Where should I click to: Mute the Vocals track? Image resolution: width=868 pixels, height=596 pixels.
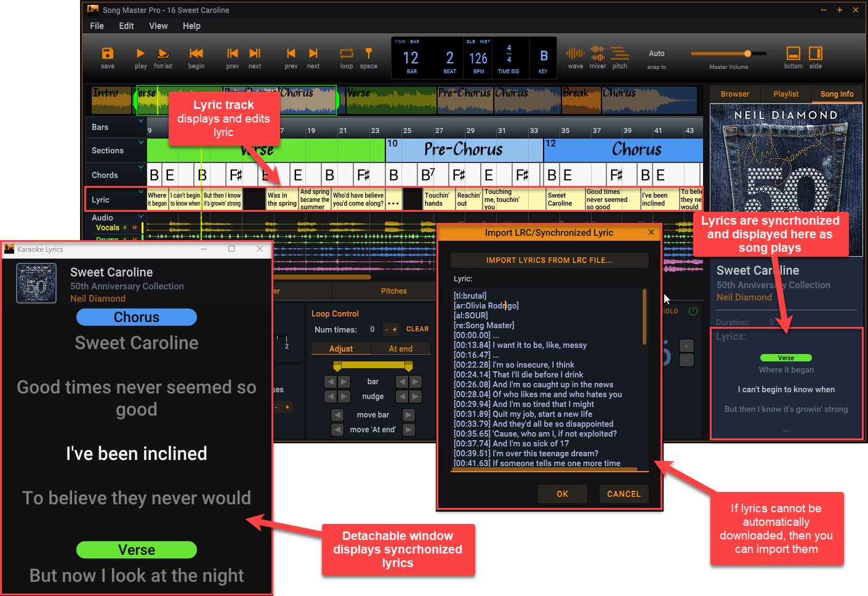tap(135, 228)
